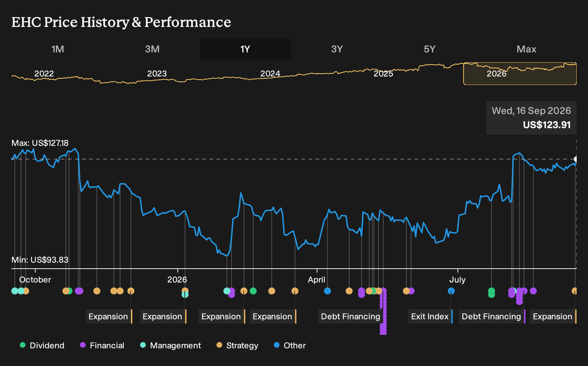Toggle Financial events in the legend
The height and width of the screenshot is (366, 588).
click(102, 345)
